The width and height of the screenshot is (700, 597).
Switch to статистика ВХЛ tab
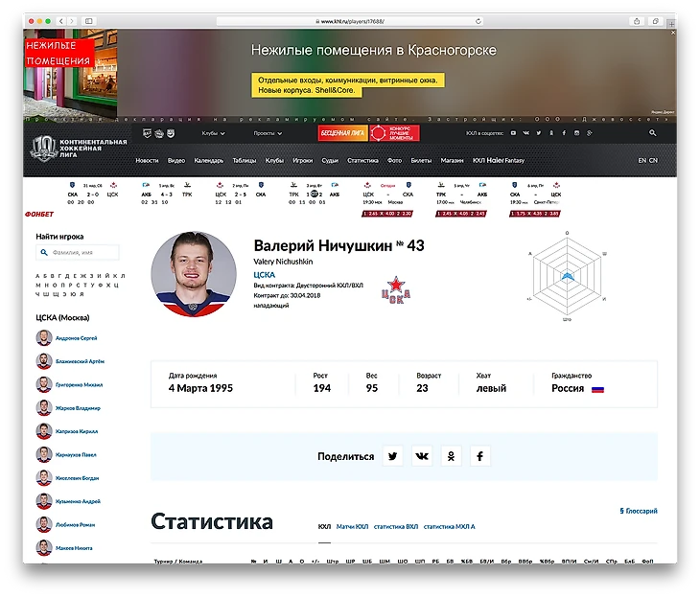(395, 527)
